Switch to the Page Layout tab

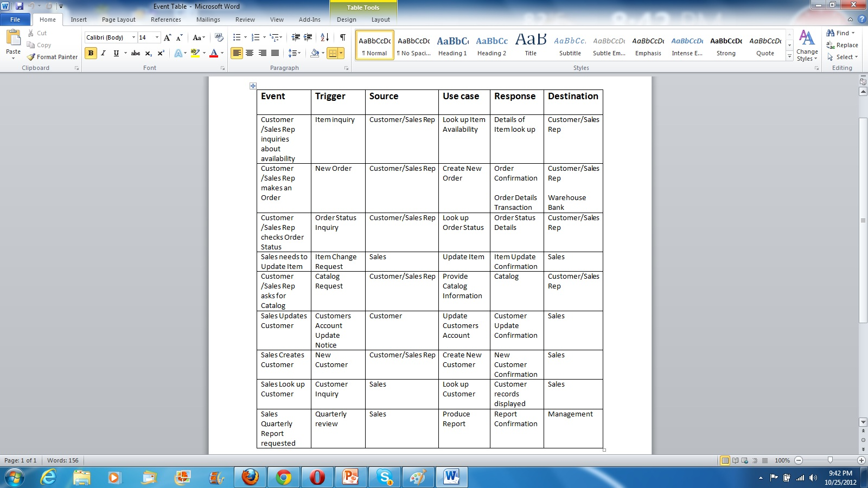119,20
